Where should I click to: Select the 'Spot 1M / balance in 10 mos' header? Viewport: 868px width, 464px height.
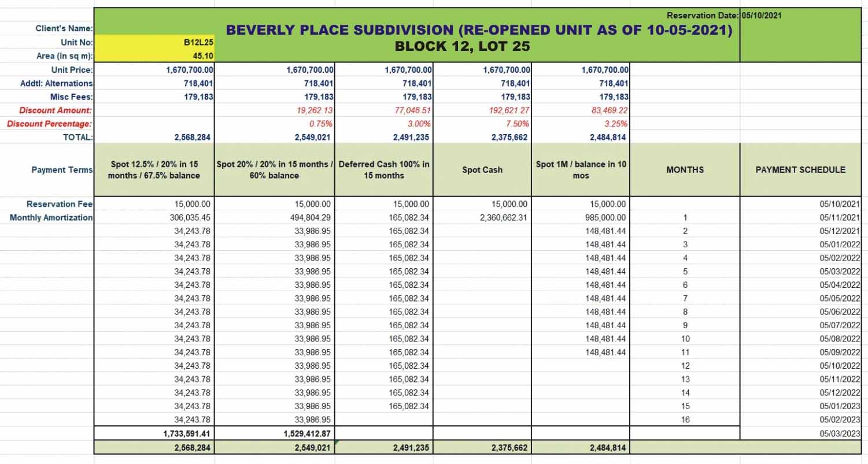coord(581,170)
